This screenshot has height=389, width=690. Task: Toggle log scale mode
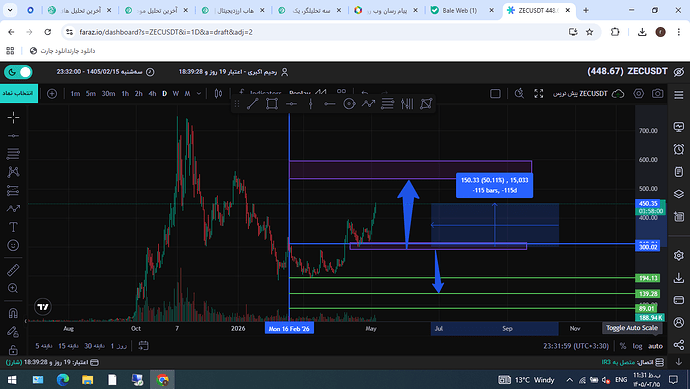637,346
